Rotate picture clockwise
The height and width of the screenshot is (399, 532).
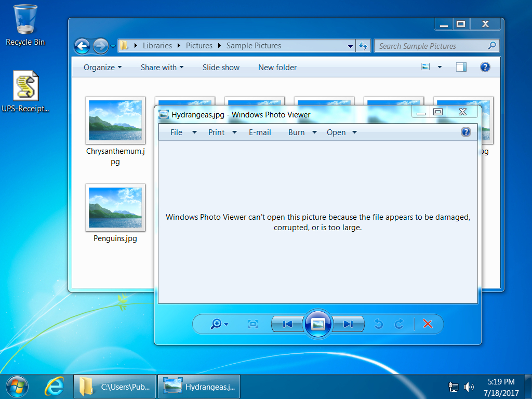[400, 324]
